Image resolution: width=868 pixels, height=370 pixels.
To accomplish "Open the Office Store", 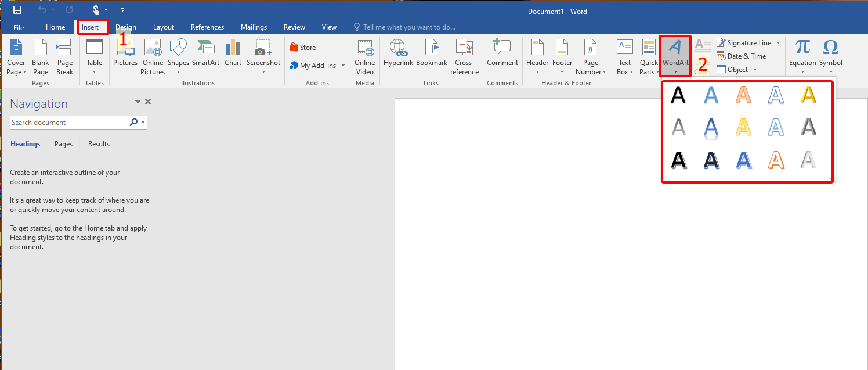I will (303, 48).
